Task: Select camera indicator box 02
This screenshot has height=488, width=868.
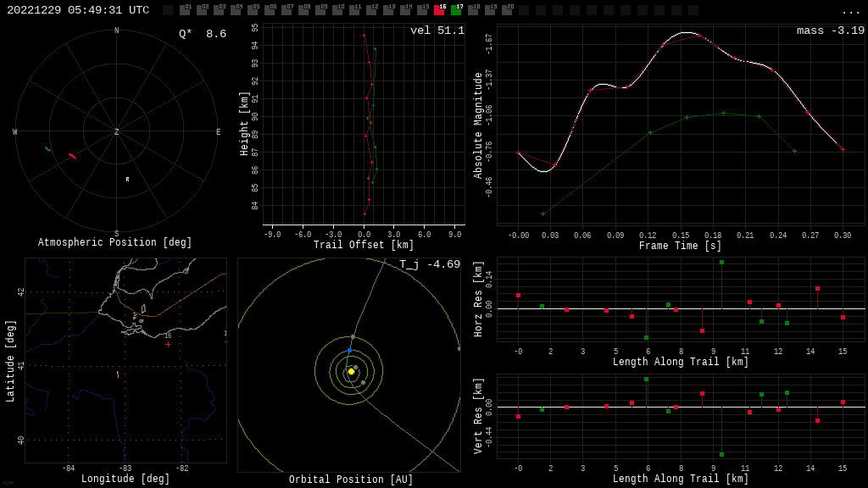Action: pos(202,10)
